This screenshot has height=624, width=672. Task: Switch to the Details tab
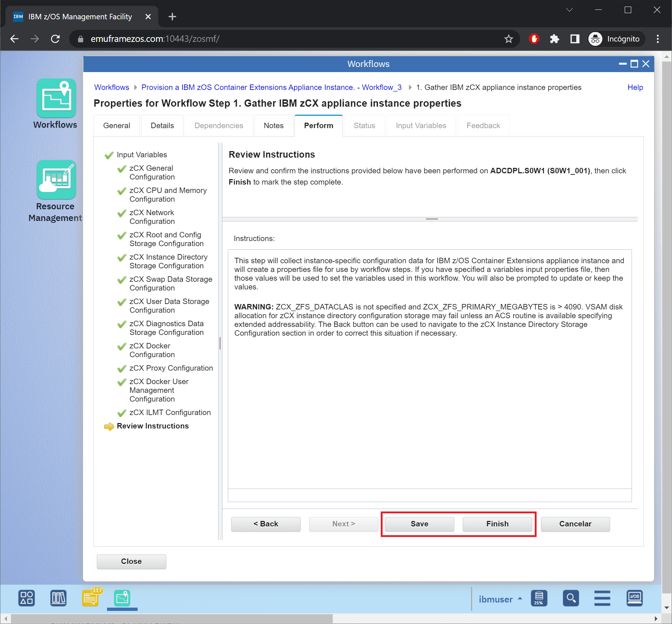(162, 126)
